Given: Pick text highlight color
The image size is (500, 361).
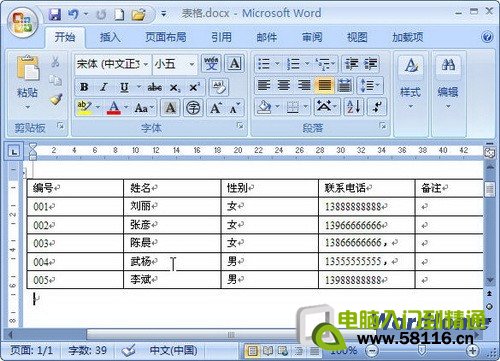Looking at the screenshot, I should tap(84, 108).
